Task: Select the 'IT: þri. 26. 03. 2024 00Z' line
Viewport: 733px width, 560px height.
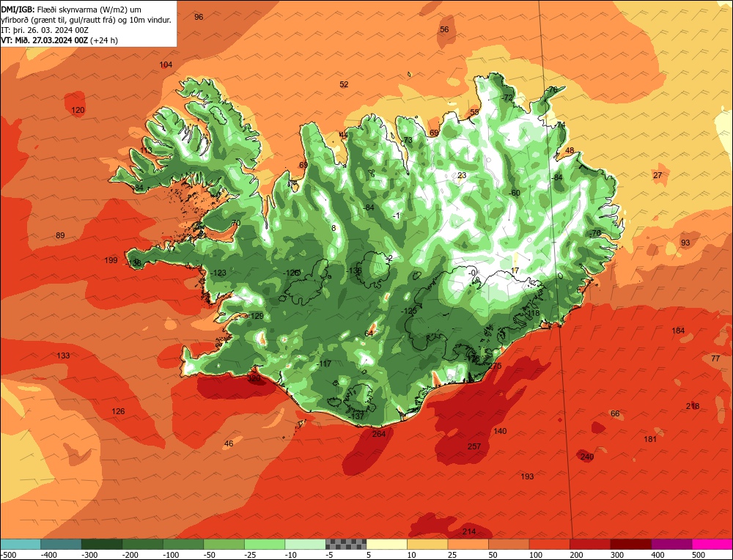Action: [x=45, y=30]
